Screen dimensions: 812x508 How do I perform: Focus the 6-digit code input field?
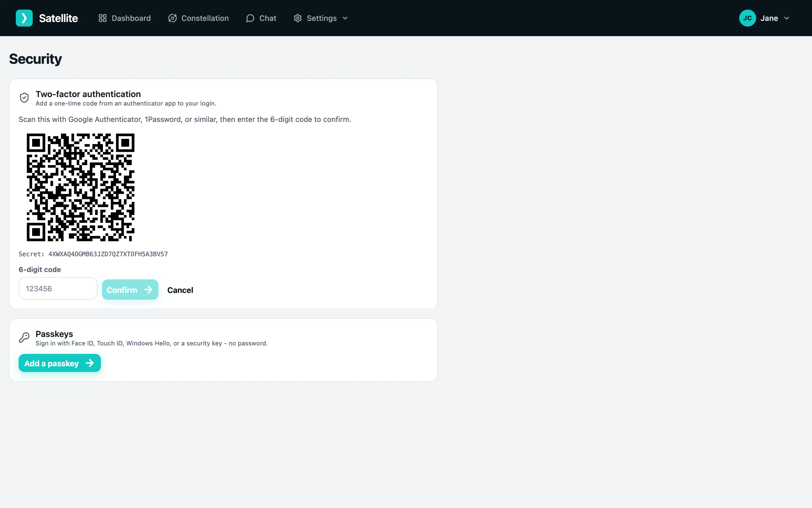point(58,289)
